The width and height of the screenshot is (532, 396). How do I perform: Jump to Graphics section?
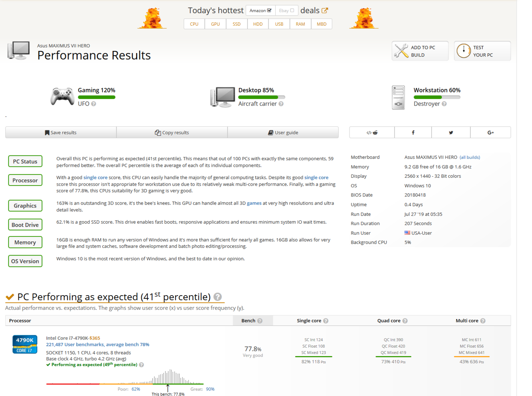[x=25, y=206]
